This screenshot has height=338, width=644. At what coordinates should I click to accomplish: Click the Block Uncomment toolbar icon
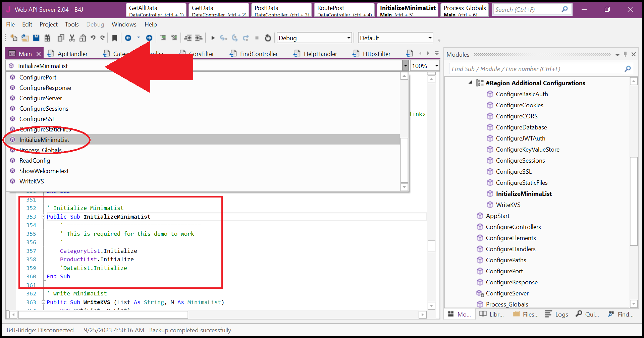click(x=174, y=38)
